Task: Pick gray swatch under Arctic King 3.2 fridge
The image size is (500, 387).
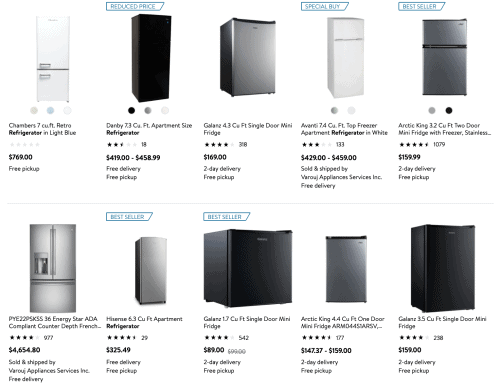Action: [x=432, y=110]
